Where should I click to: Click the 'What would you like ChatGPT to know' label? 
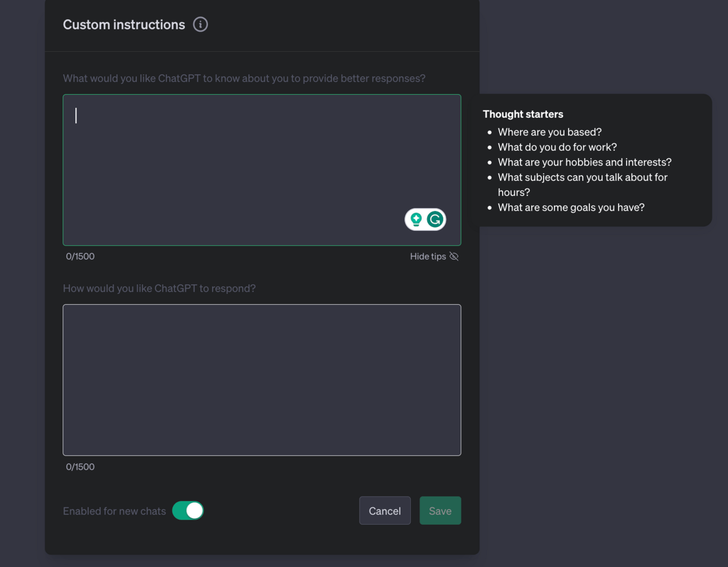[244, 78]
